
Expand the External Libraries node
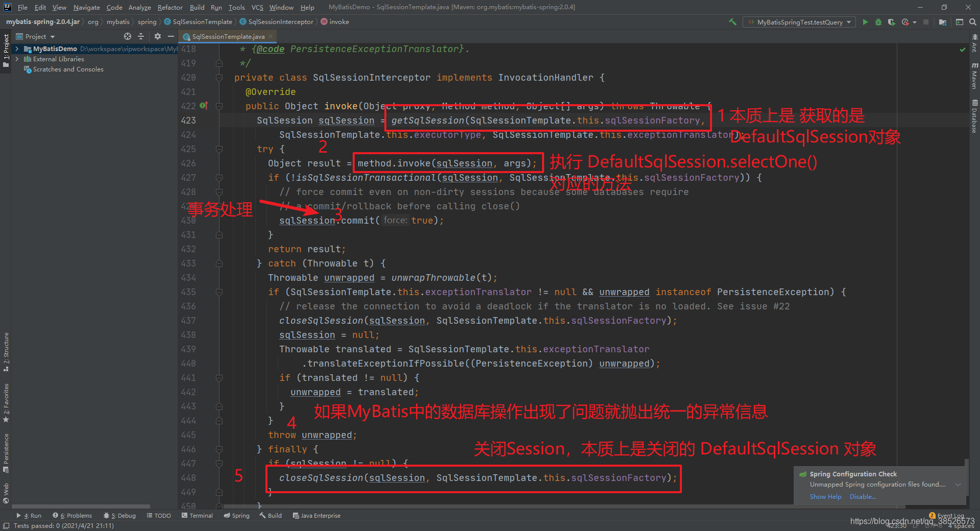click(x=17, y=59)
